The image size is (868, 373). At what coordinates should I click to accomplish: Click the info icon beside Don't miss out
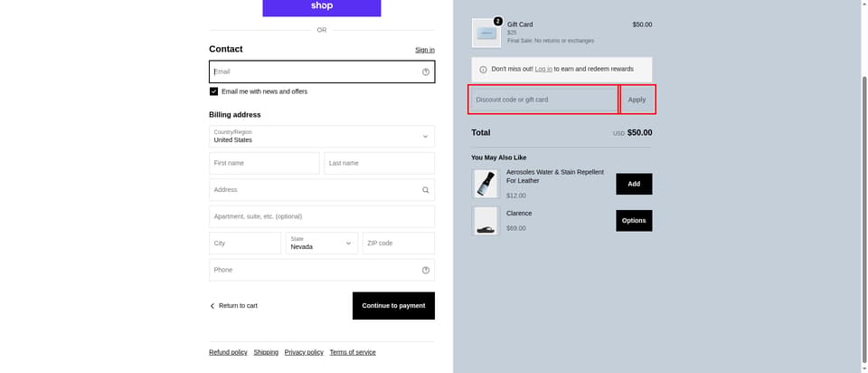[483, 70]
